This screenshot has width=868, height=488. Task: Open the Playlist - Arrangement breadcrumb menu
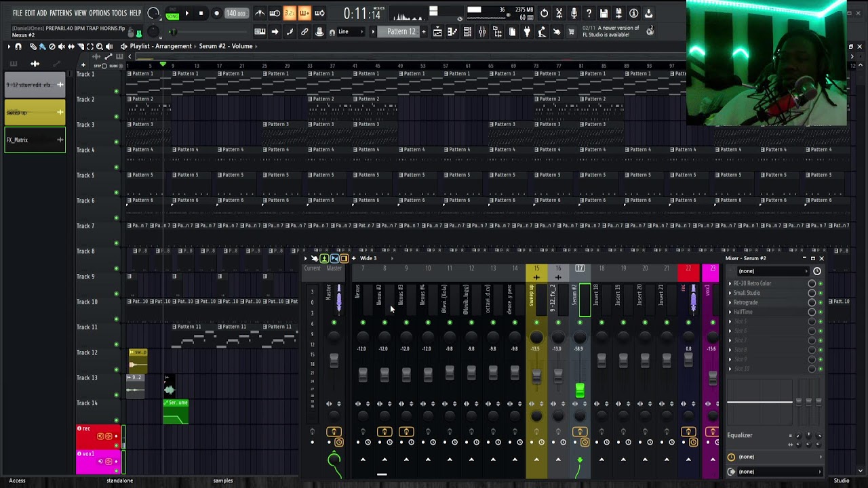click(x=161, y=46)
